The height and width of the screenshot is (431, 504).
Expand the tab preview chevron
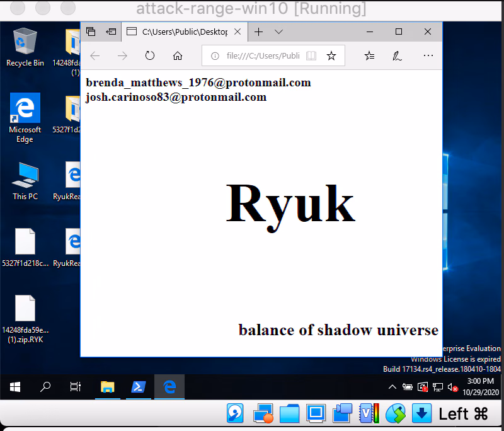tap(278, 32)
